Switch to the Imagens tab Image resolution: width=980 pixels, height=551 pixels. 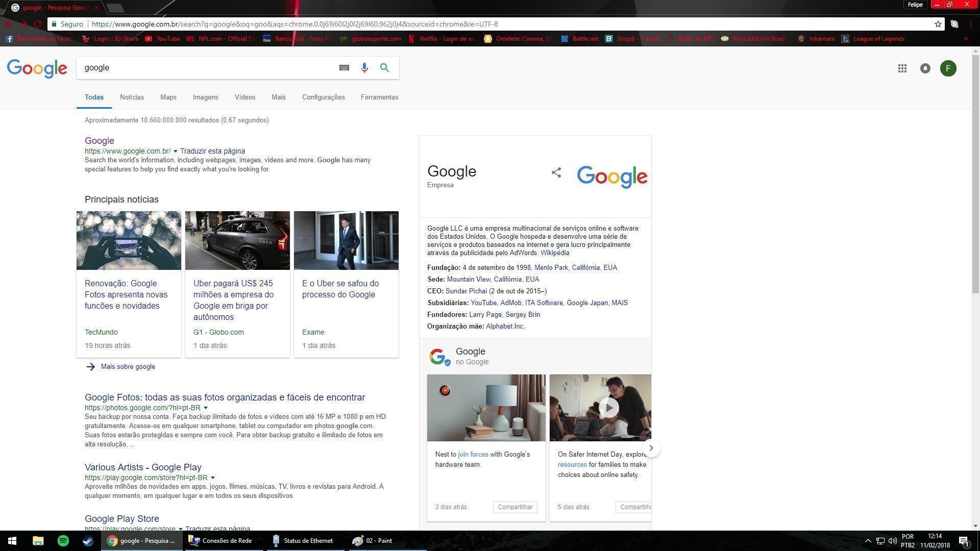206,97
